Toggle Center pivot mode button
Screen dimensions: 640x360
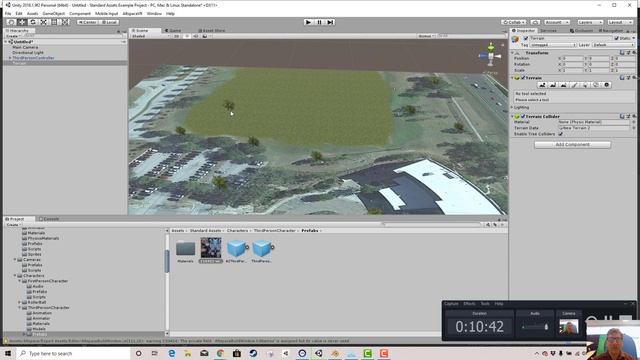coord(87,22)
